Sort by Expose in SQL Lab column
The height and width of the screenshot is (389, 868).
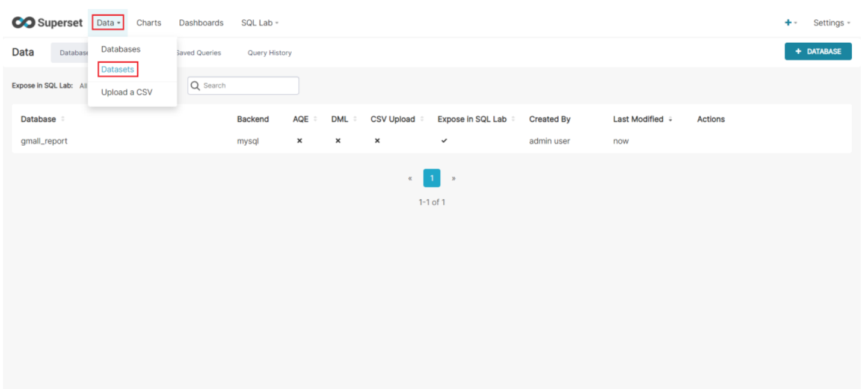click(476, 119)
